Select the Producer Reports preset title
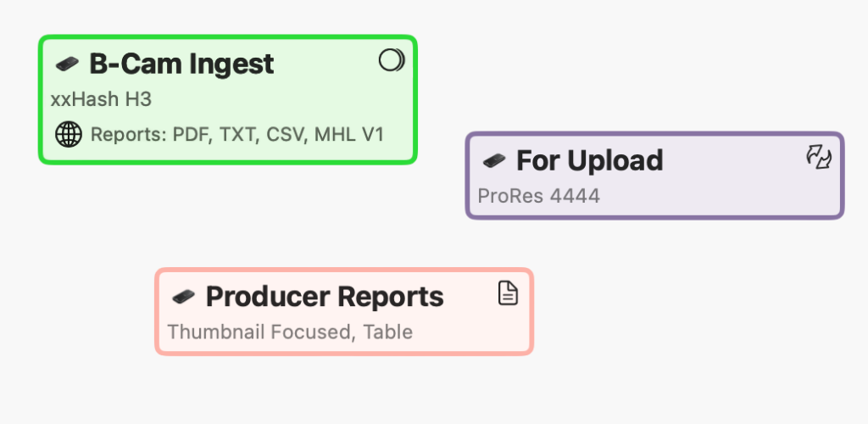868x424 pixels. [325, 297]
